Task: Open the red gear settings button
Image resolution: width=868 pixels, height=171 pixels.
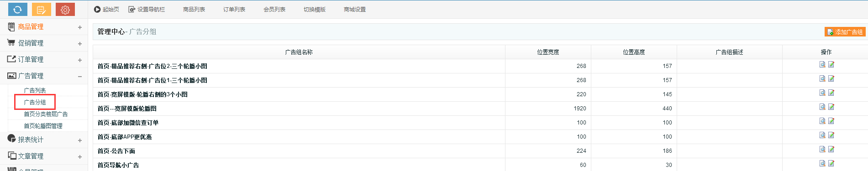Action: (65, 9)
